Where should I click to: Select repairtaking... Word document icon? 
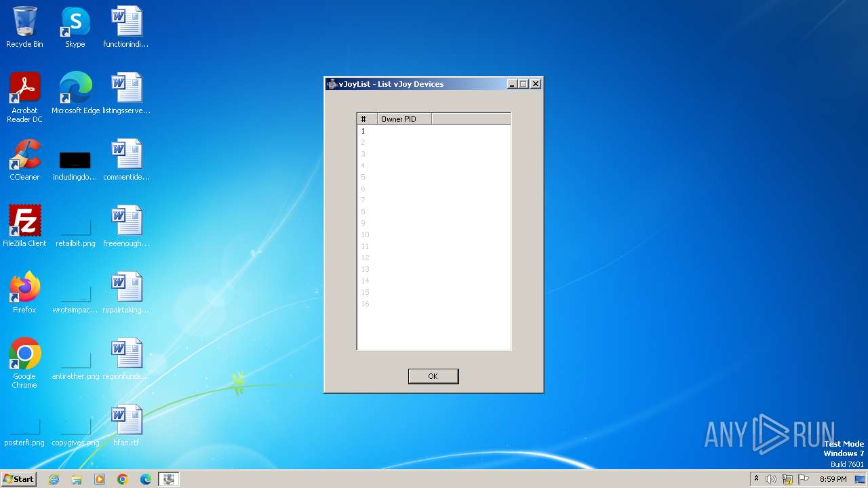[x=126, y=293]
